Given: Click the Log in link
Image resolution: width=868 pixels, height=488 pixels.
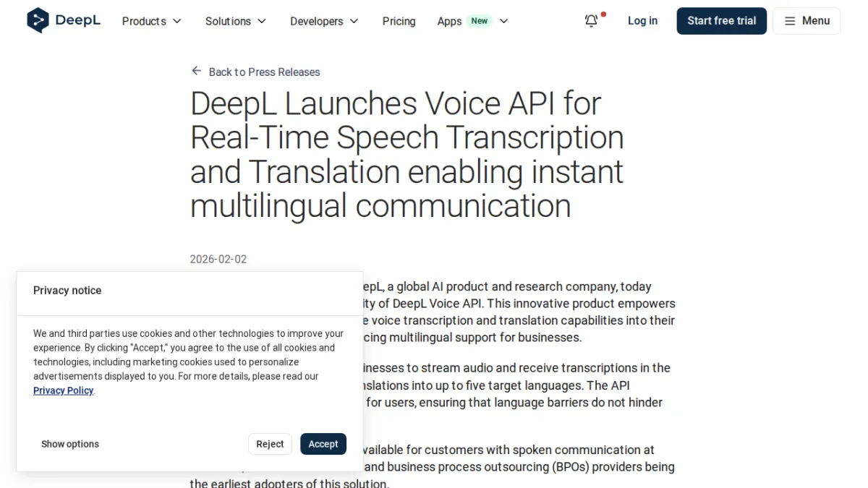Looking at the screenshot, I should click(642, 21).
